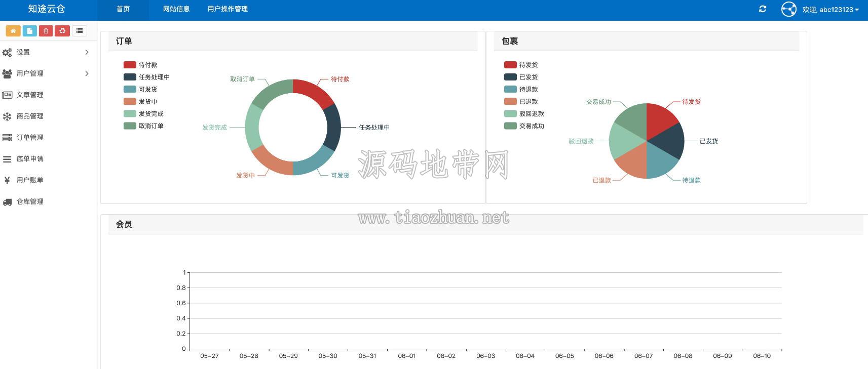868x369 pixels.
Task: Click the 0.8 value axis label
Action: coord(181,288)
